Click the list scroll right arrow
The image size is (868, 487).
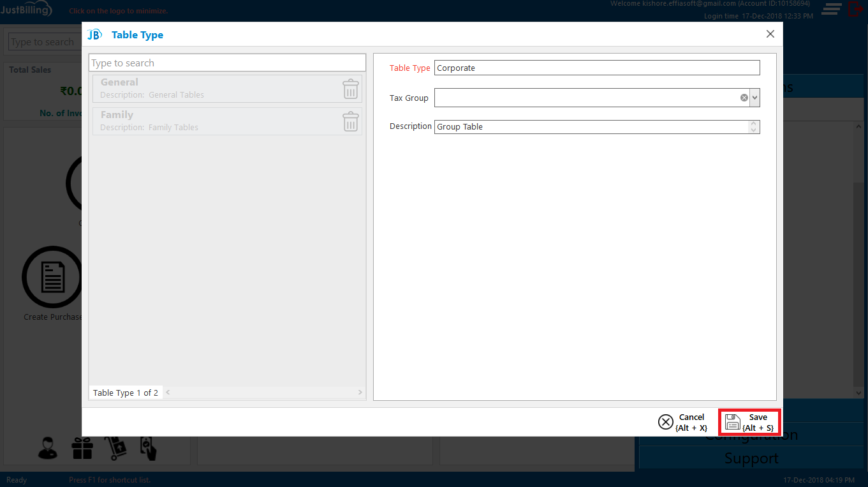tap(360, 393)
